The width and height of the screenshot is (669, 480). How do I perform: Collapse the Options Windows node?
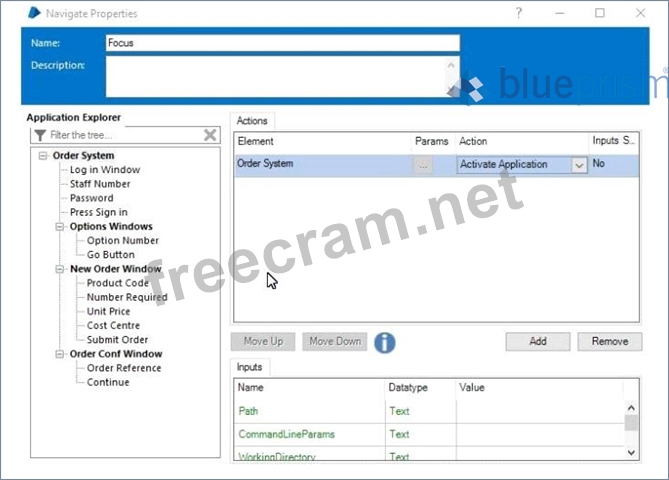[60, 227]
